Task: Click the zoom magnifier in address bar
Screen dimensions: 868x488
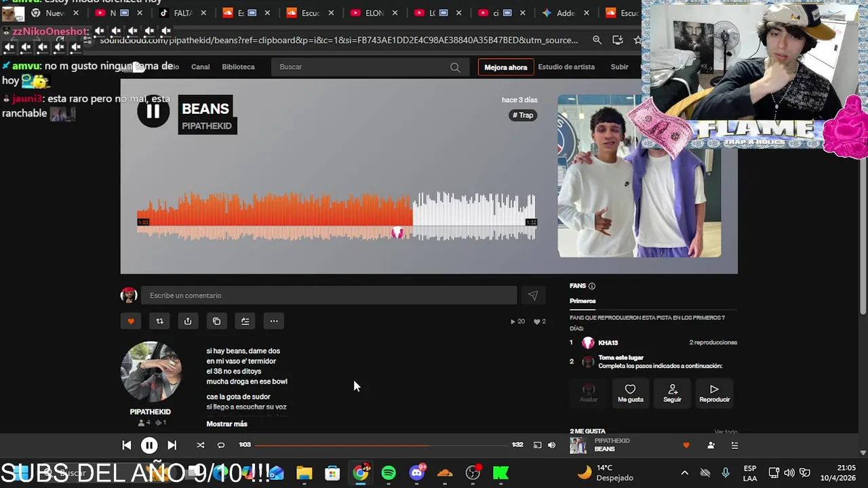Action: [597, 40]
